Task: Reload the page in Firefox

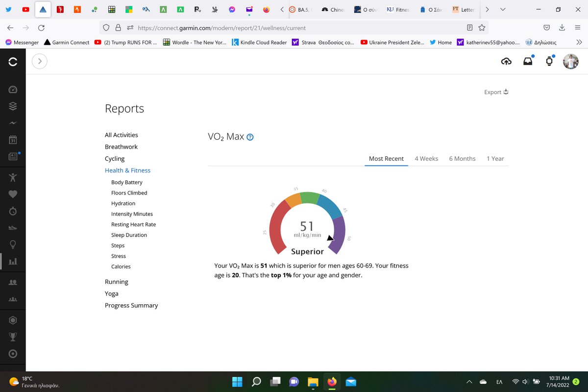Action: pos(41,28)
